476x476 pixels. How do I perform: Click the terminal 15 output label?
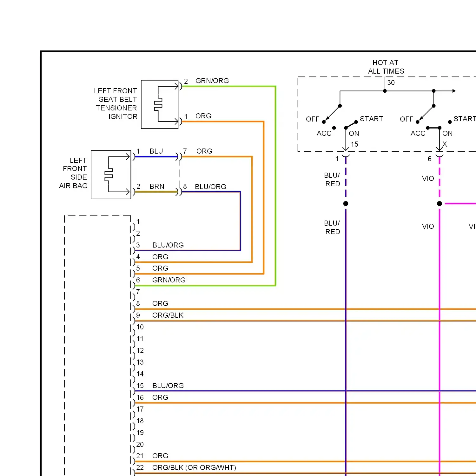[354, 144]
